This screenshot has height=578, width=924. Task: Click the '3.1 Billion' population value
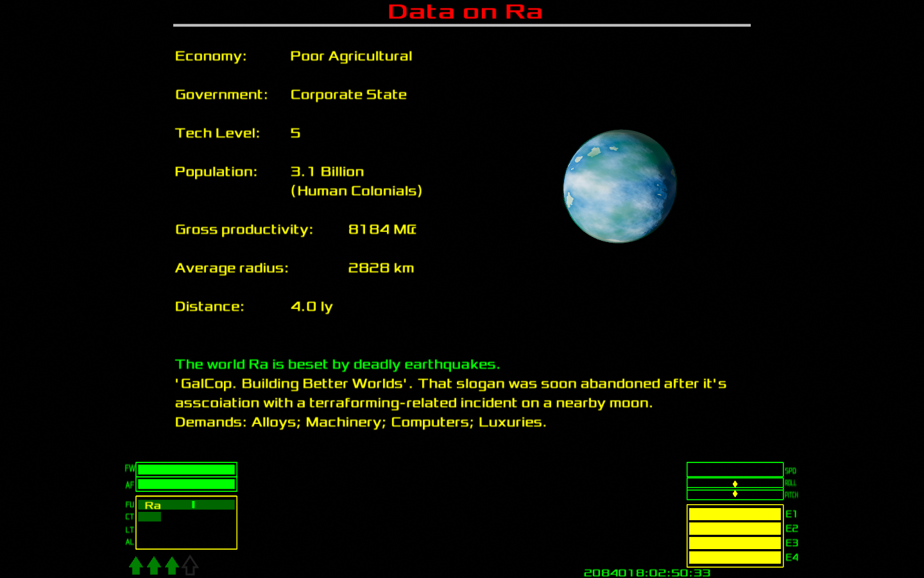[x=327, y=171]
